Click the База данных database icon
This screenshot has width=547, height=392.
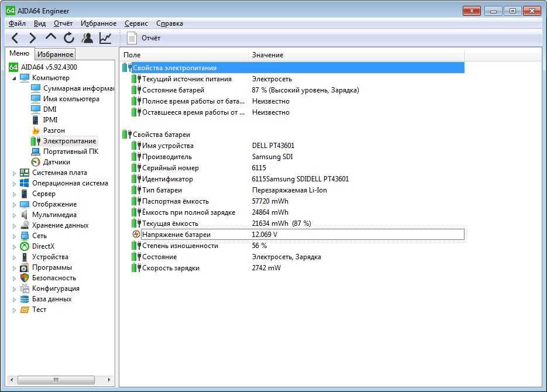pos(25,299)
